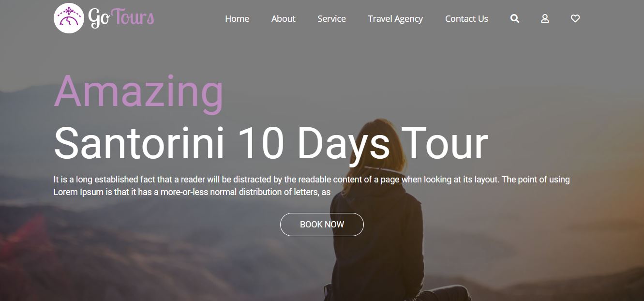Click the pink "Tours" logo word

133,17
